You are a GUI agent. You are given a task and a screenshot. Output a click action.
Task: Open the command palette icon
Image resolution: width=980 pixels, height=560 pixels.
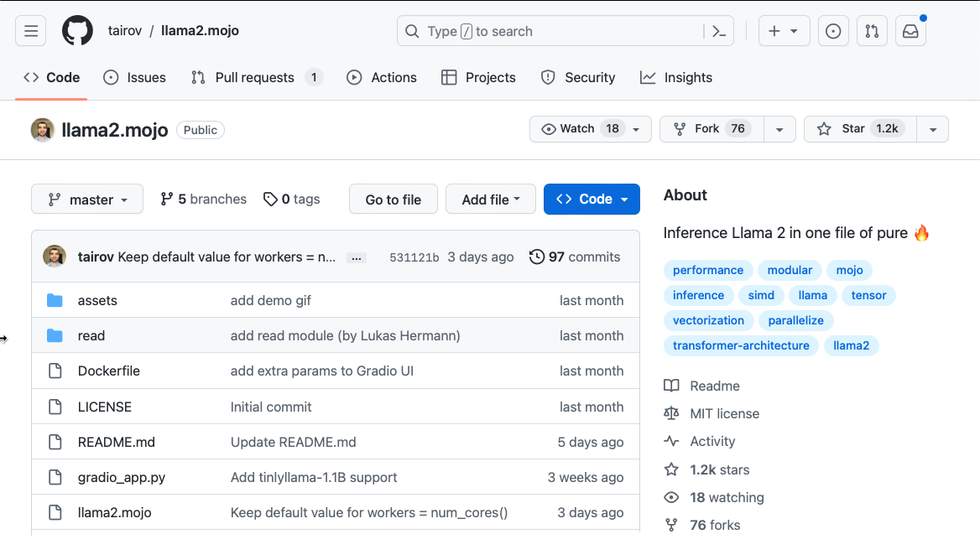point(719,31)
